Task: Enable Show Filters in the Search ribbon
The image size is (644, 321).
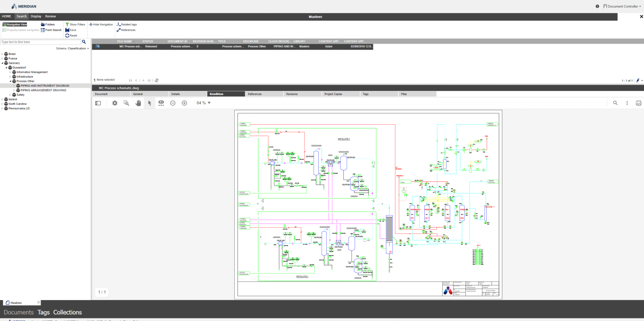Action: point(75,24)
